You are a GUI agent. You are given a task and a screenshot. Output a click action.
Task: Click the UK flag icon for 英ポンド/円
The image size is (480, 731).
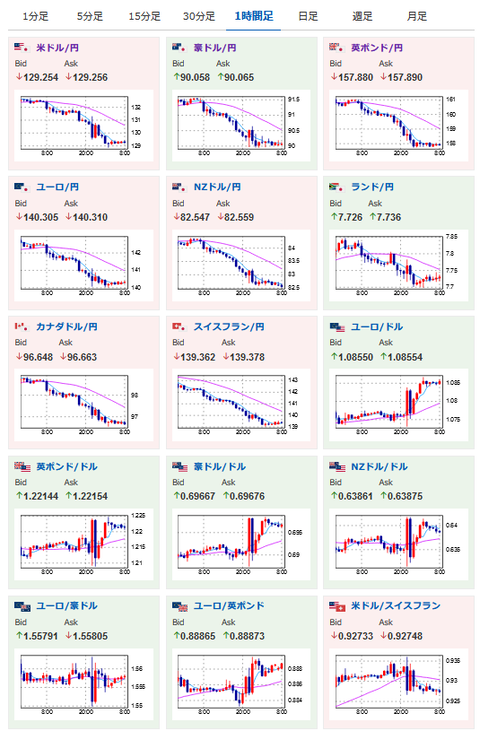[x=336, y=47]
